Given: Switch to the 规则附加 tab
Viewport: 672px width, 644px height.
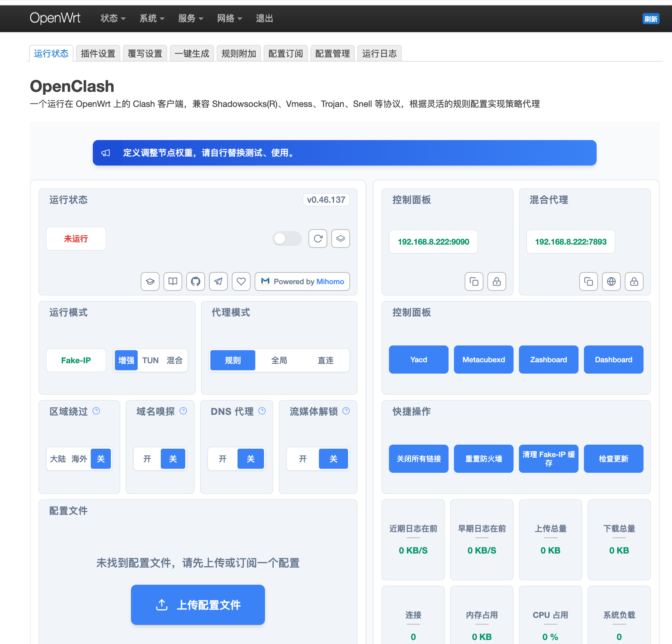Looking at the screenshot, I should (x=239, y=54).
